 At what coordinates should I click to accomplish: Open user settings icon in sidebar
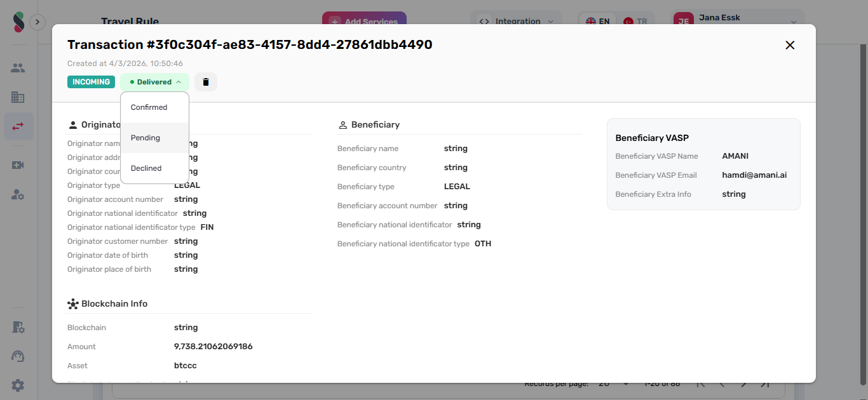click(18, 195)
